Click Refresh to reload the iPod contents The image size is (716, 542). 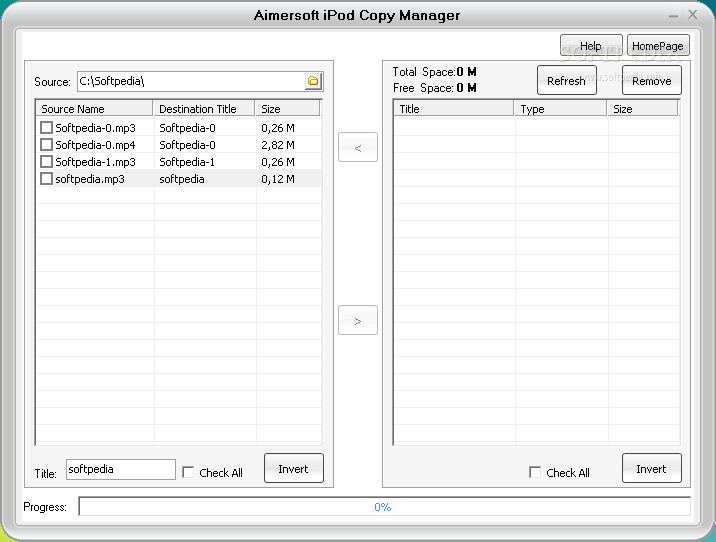click(566, 81)
